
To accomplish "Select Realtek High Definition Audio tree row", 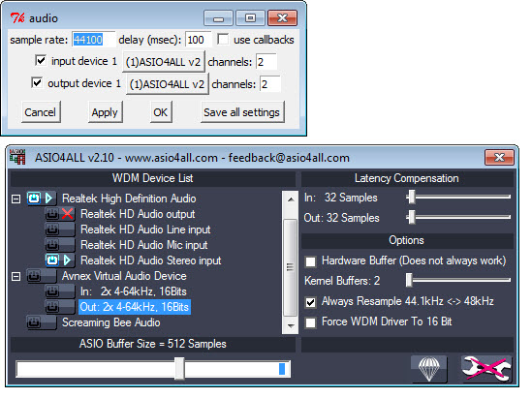I will pyautogui.click(x=129, y=199).
